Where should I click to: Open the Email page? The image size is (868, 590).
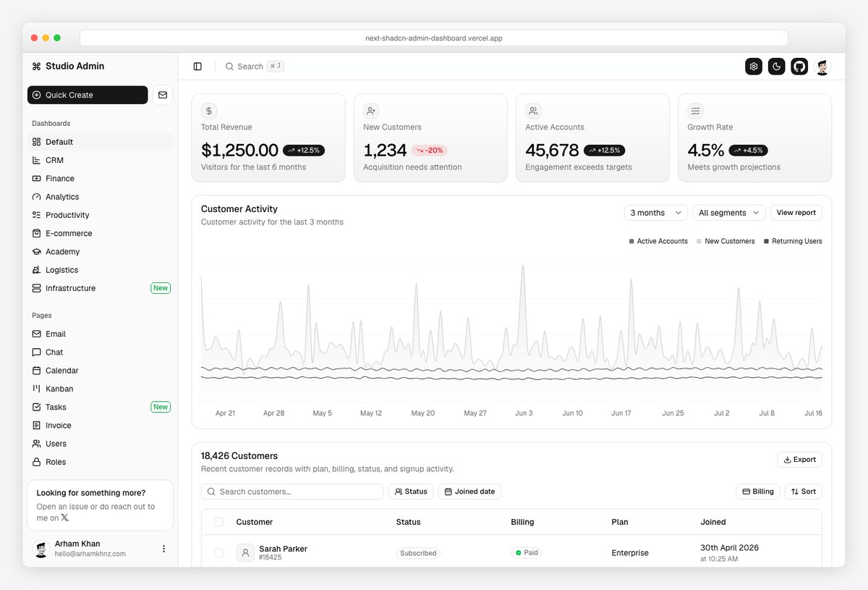point(100,334)
